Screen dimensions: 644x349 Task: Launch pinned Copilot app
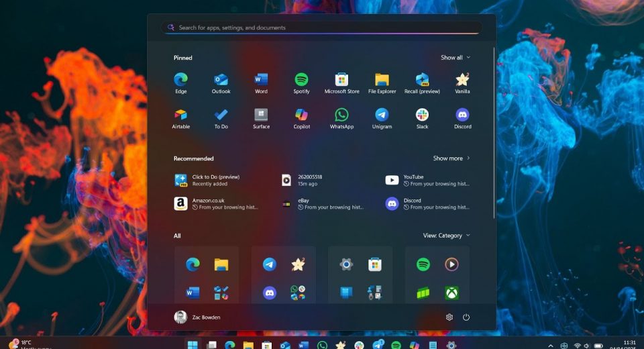coord(301,118)
